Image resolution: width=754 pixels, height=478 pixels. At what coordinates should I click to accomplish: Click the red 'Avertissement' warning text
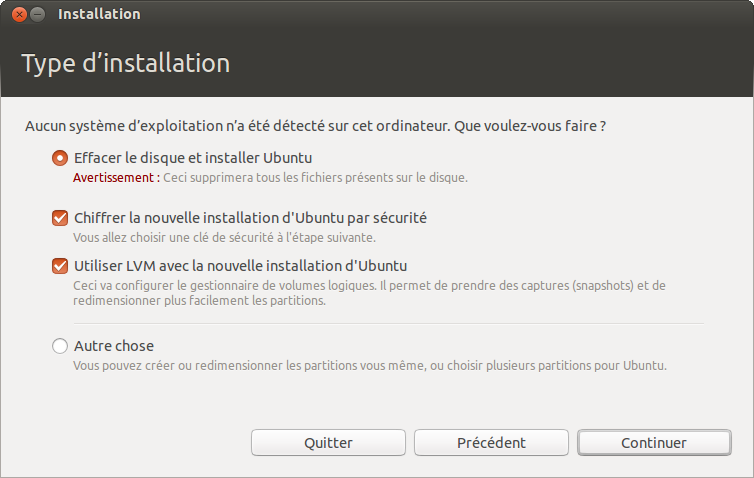click(x=116, y=177)
